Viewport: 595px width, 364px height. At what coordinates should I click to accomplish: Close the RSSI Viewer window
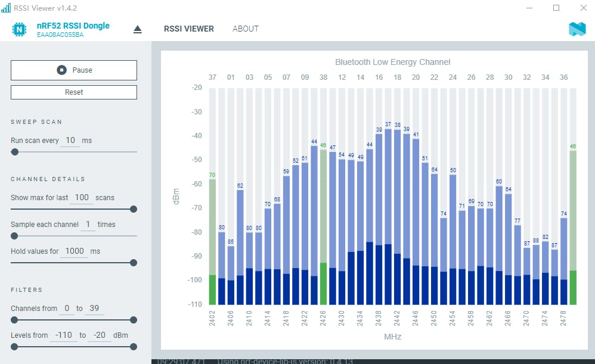pos(584,8)
